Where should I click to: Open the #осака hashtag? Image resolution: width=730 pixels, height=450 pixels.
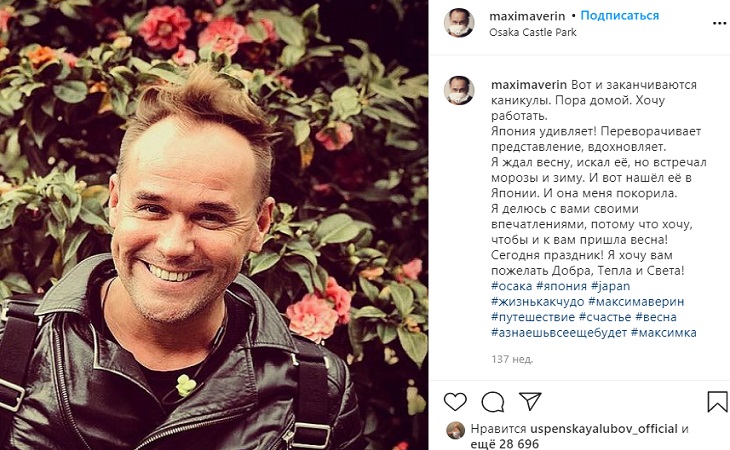coord(511,286)
